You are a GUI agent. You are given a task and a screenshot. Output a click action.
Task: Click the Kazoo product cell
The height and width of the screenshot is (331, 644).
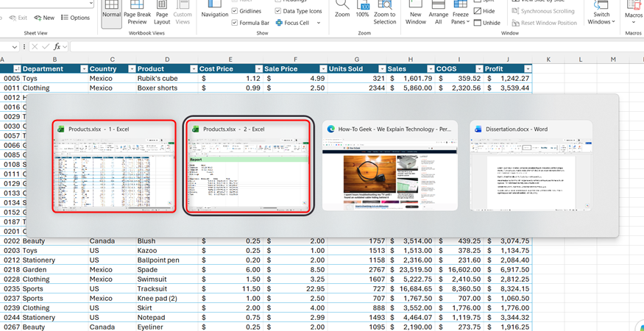(x=167, y=251)
